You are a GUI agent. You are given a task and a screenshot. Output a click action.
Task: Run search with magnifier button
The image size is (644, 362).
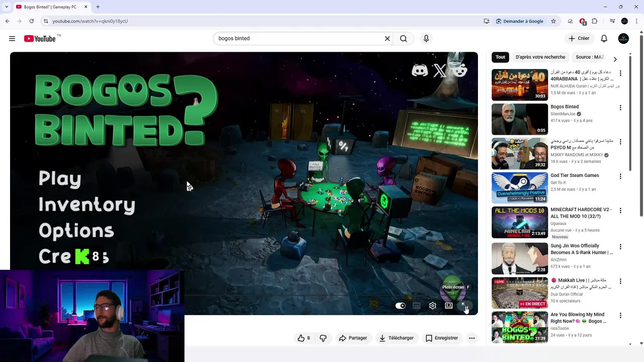[x=404, y=39]
